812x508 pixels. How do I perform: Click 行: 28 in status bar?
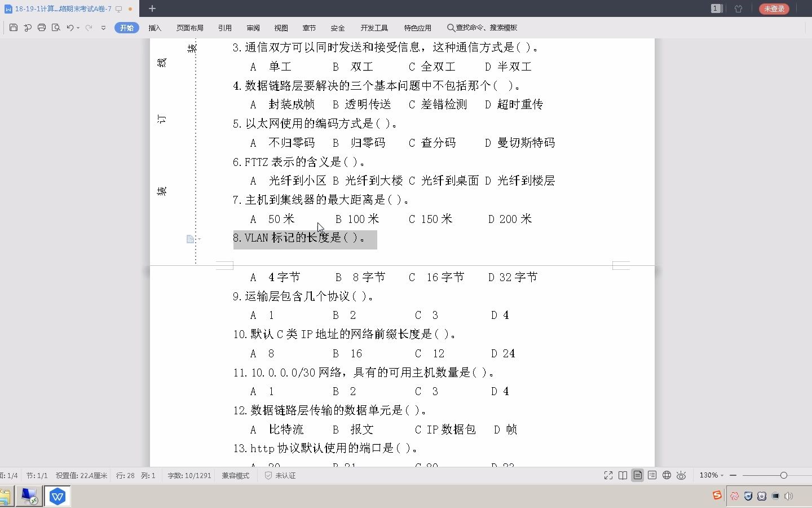125,476
